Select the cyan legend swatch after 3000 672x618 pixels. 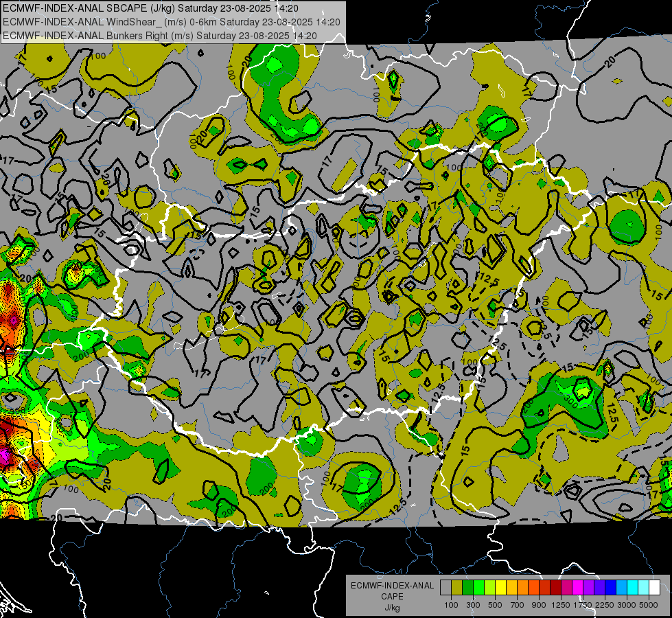coord(633,587)
